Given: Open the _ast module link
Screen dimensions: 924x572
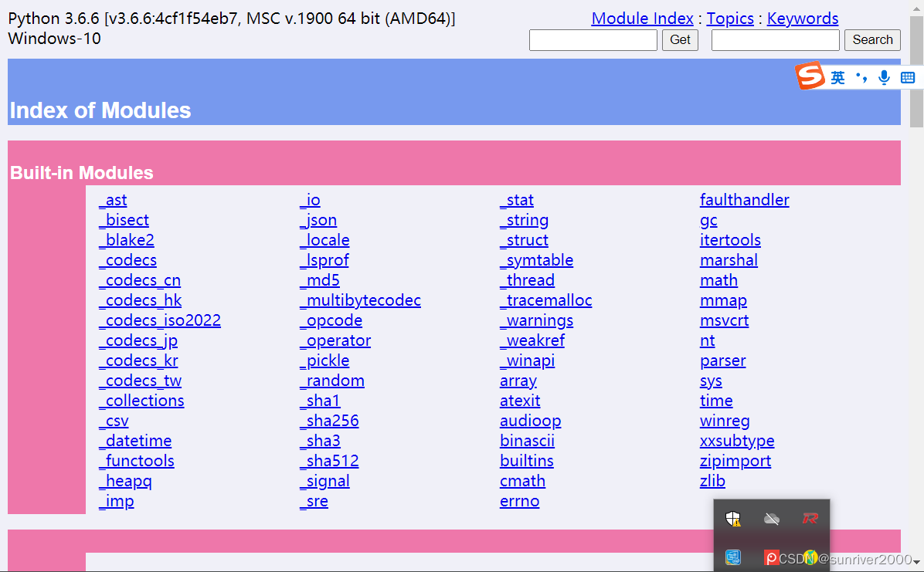Looking at the screenshot, I should tap(113, 200).
